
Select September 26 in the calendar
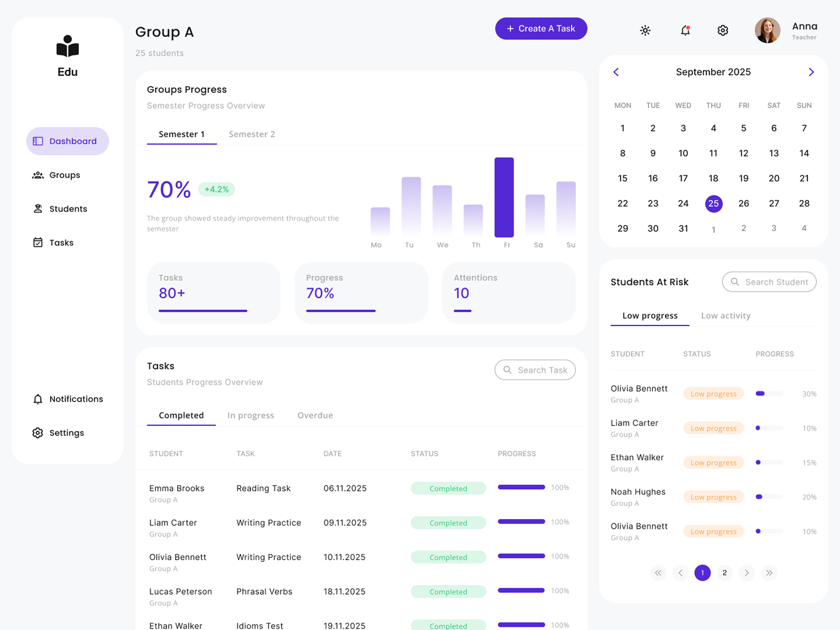click(x=743, y=204)
